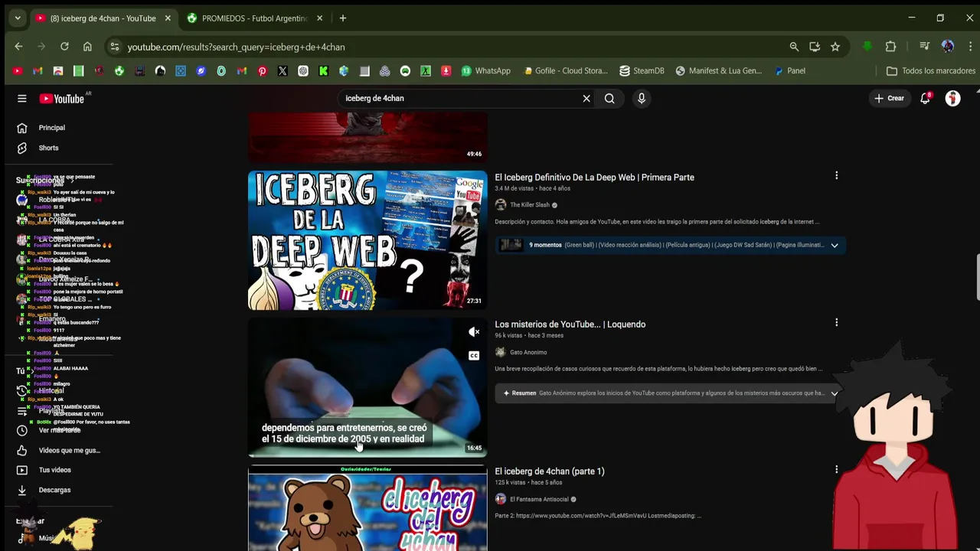Open the Panel bookmark

coord(789,70)
